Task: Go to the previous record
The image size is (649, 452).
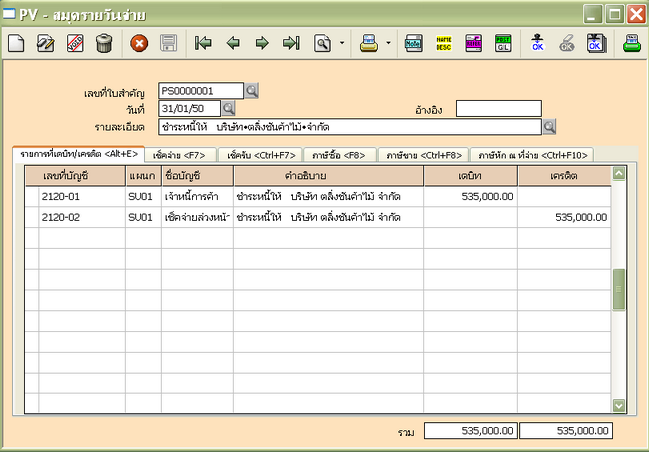Action: tap(233, 43)
